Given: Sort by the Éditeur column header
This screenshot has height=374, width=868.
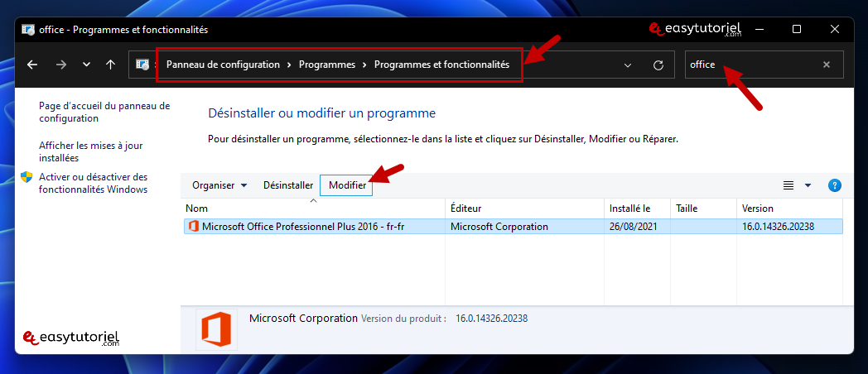Looking at the screenshot, I should coord(525,209).
